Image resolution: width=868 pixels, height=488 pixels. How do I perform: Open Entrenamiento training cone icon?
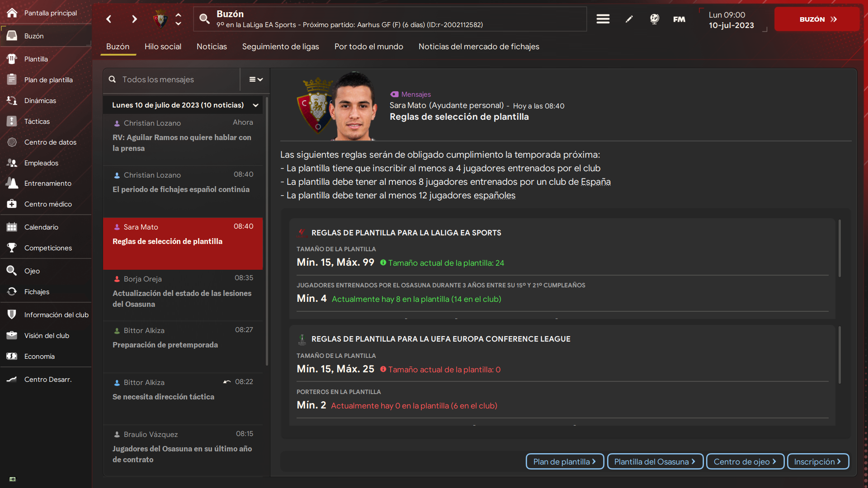point(12,183)
